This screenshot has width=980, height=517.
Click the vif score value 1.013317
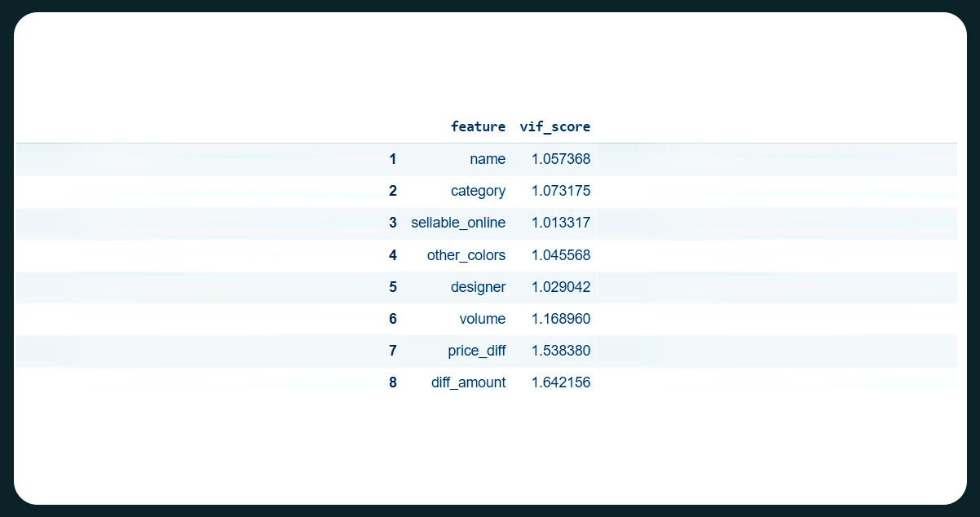(x=560, y=223)
